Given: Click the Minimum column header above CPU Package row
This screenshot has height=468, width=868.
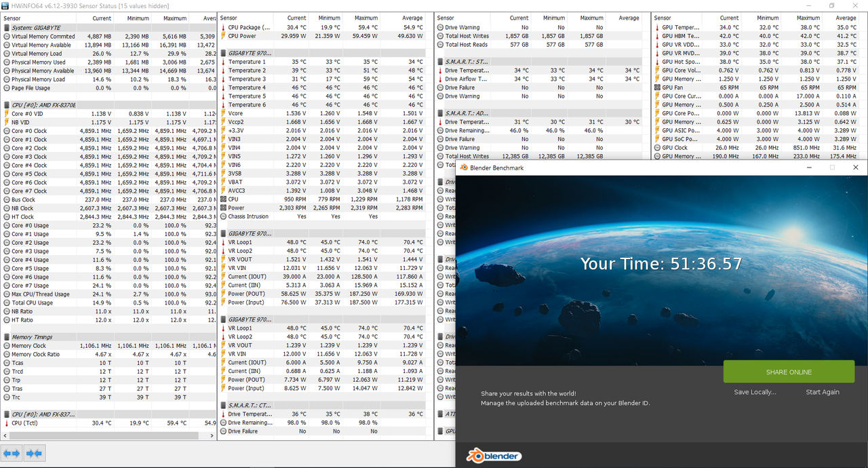Looking at the screenshot, I should click(329, 18).
